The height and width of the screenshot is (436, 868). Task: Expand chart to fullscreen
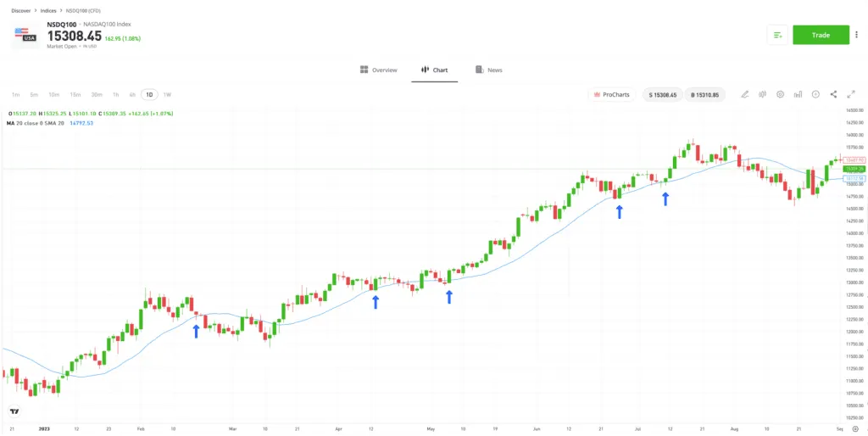coord(851,95)
